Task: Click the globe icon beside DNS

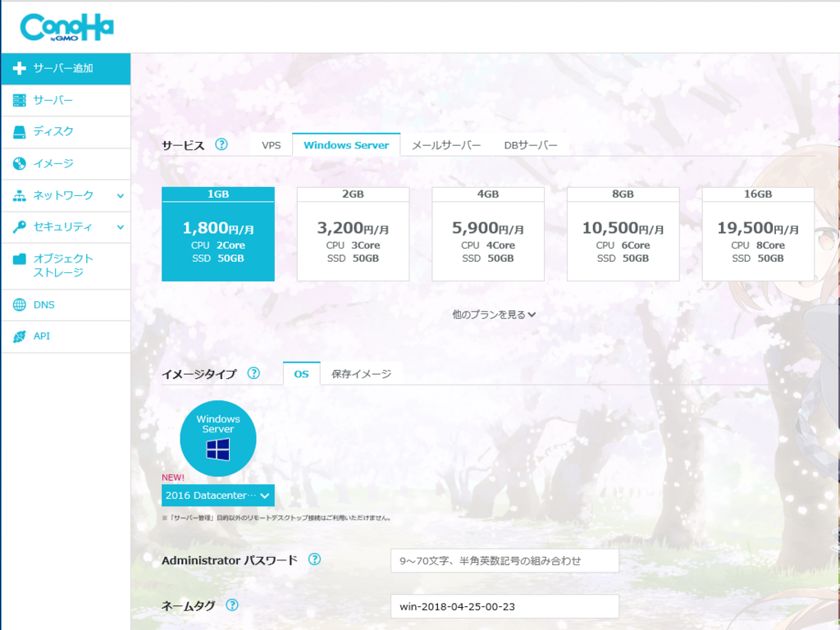Action: tap(20, 305)
